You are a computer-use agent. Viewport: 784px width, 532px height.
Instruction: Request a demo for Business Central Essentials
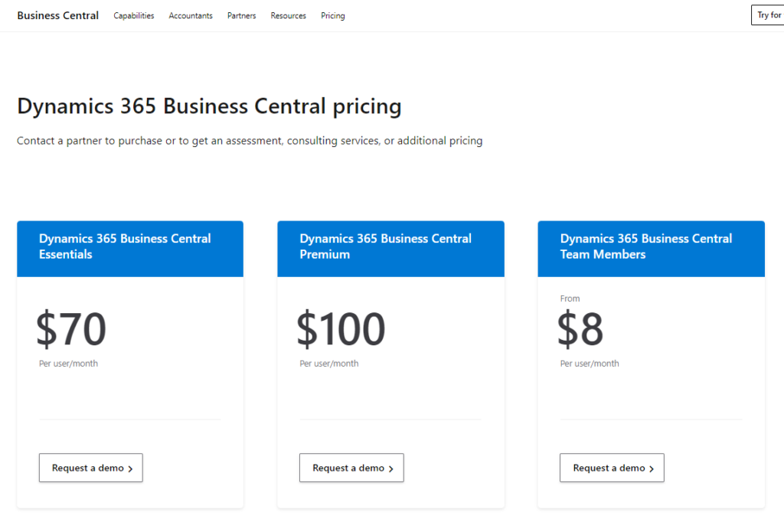tap(90, 468)
